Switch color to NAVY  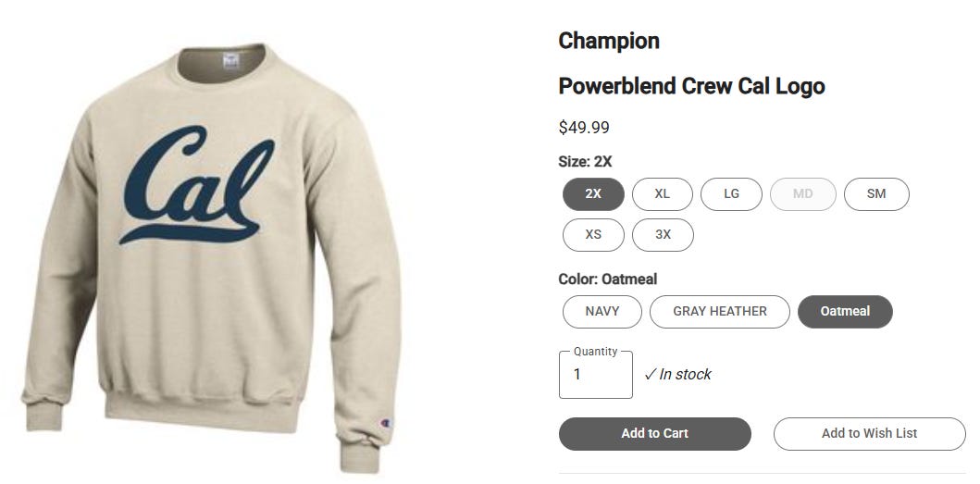pyautogui.click(x=602, y=312)
